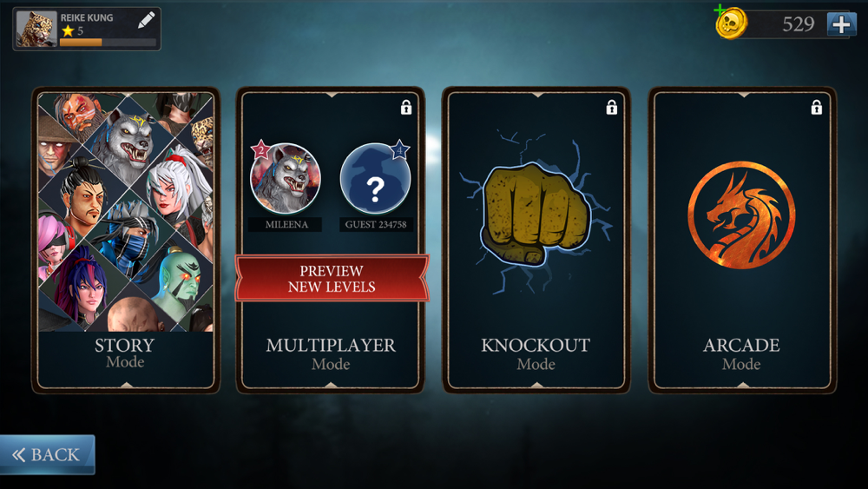
Task: Click the lock icon on Multiplayer card
Action: 406,107
